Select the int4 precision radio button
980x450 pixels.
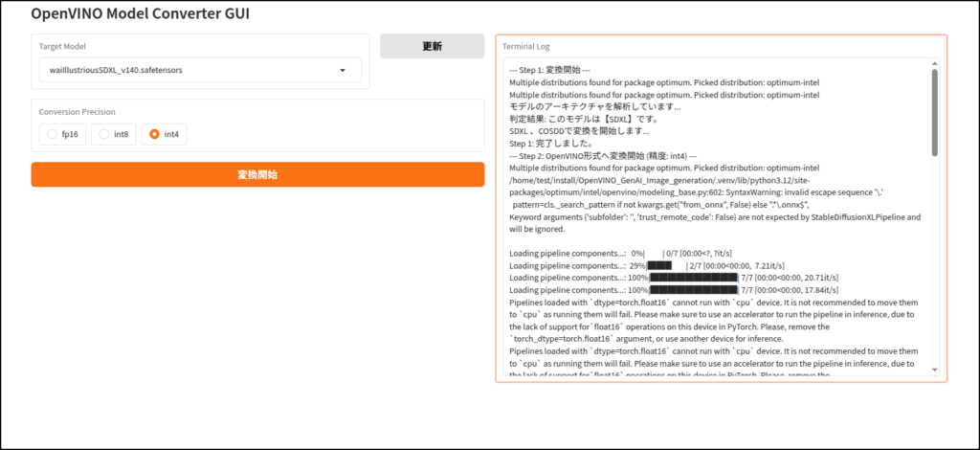(x=164, y=135)
